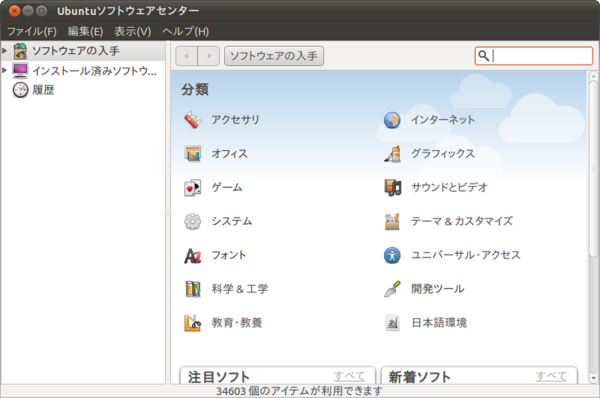Screen dimensions: 600x398
Task: Open the システム gear icon
Action: tap(192, 221)
